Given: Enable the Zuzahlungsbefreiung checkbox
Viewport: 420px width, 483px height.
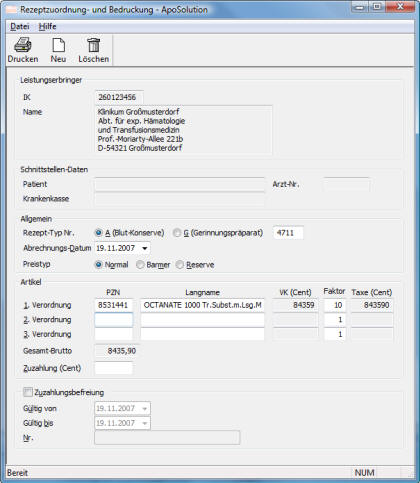Looking at the screenshot, I should click(x=28, y=392).
